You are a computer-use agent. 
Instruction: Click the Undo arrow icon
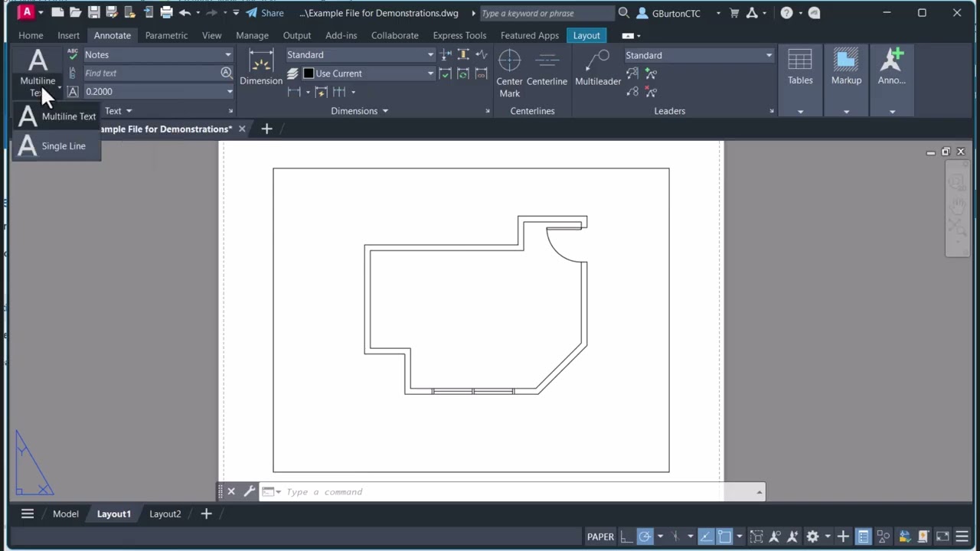pyautogui.click(x=185, y=13)
